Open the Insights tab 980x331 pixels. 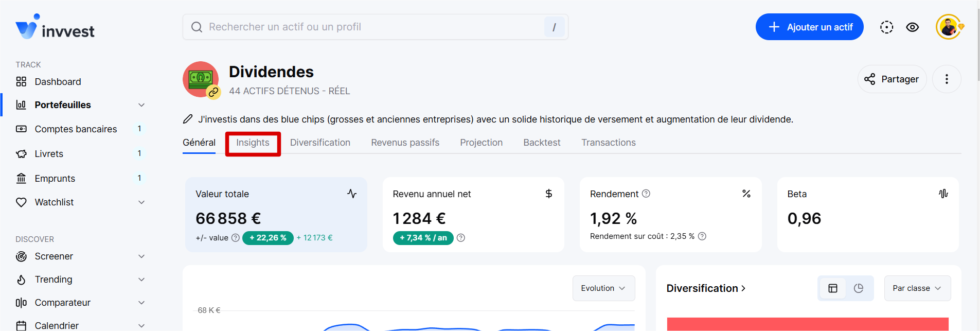click(x=253, y=143)
